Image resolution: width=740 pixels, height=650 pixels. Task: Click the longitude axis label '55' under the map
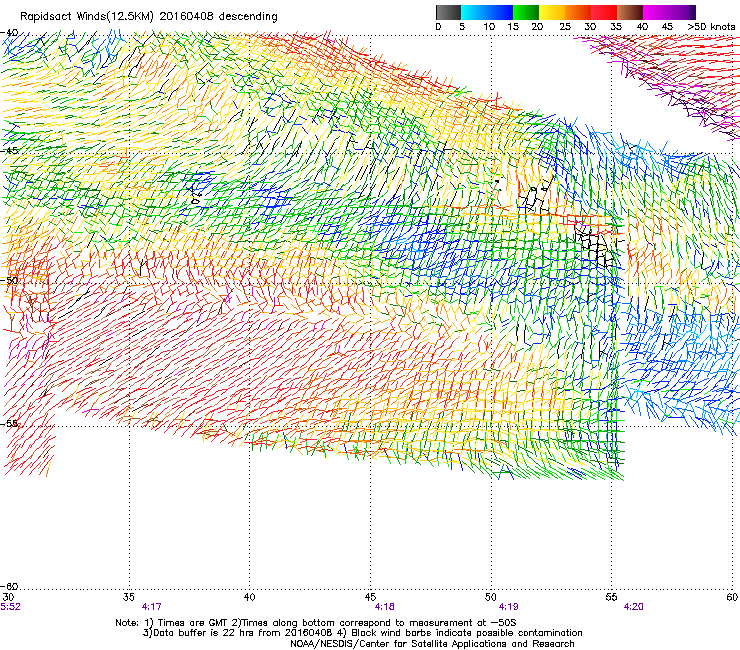[611, 597]
